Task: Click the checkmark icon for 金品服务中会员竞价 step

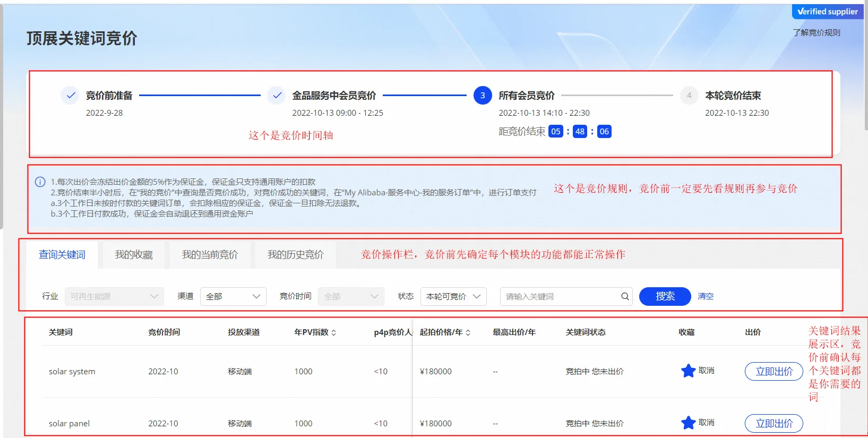Action: coord(277,96)
